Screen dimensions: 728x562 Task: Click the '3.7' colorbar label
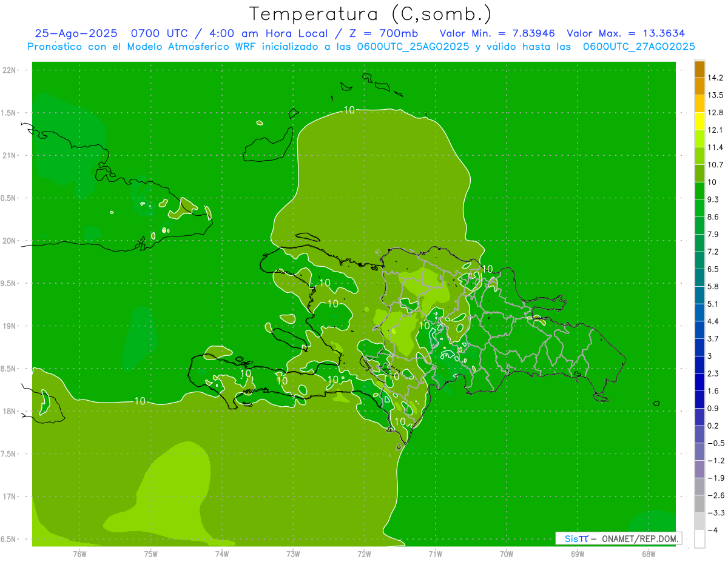tap(713, 338)
